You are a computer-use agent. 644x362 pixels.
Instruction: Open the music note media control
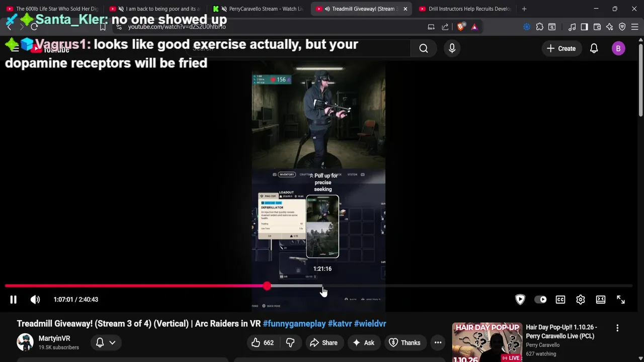572,27
